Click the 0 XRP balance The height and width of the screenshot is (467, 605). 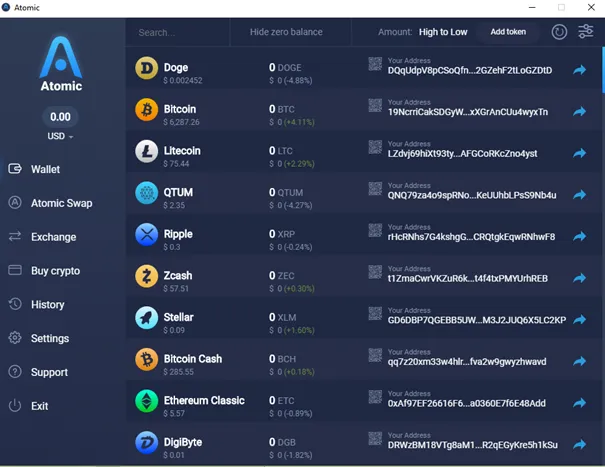point(282,234)
